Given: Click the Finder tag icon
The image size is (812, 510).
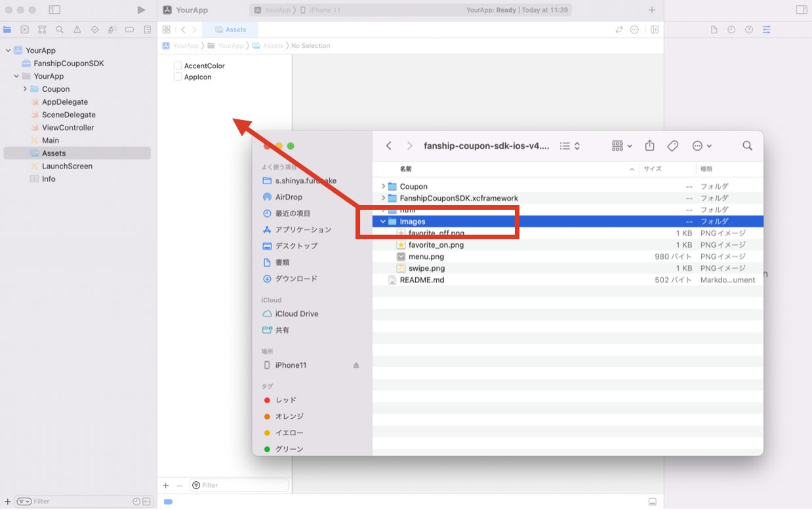Looking at the screenshot, I should (672, 146).
